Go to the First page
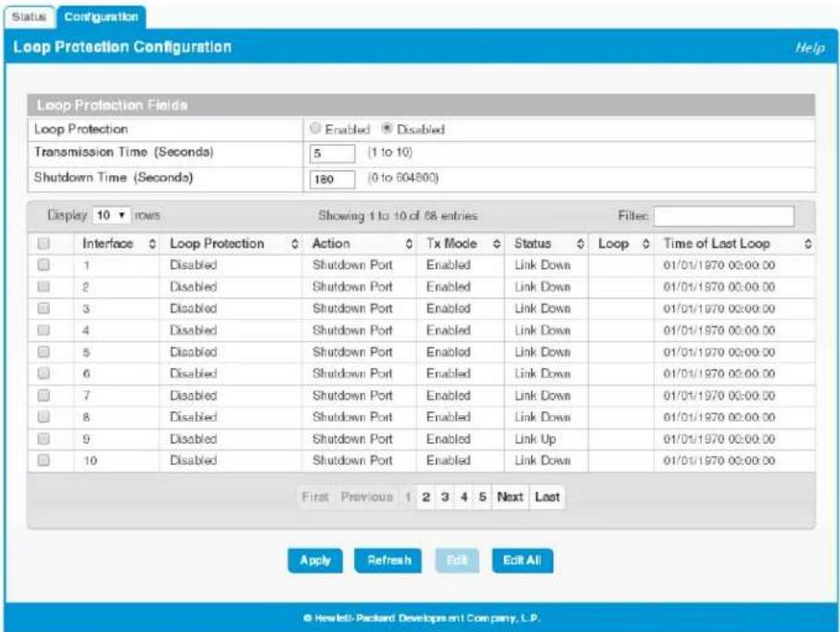840x632 pixels. coord(315,497)
